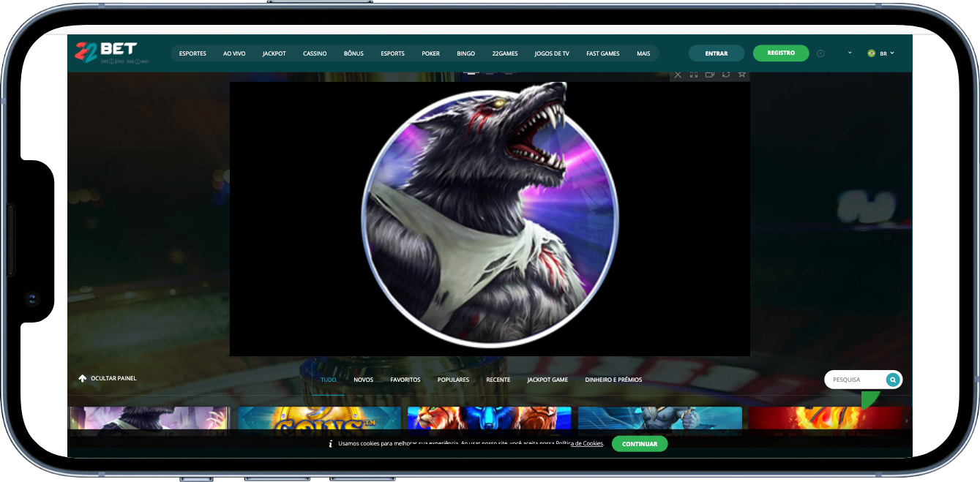Image resolution: width=980 pixels, height=482 pixels.
Task: Expand the time zone dropdown arrow
Action: [850, 53]
